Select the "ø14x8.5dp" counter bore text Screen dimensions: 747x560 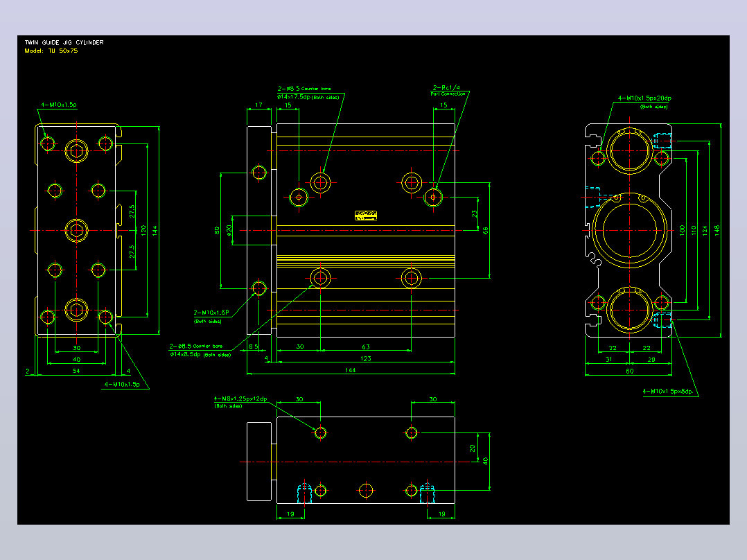(x=185, y=355)
